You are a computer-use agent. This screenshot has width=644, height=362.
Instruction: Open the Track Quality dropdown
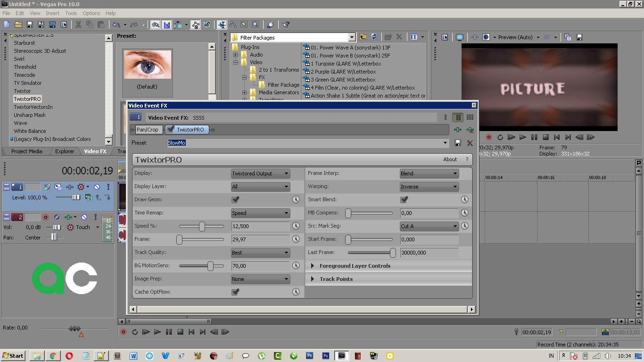tap(260, 253)
